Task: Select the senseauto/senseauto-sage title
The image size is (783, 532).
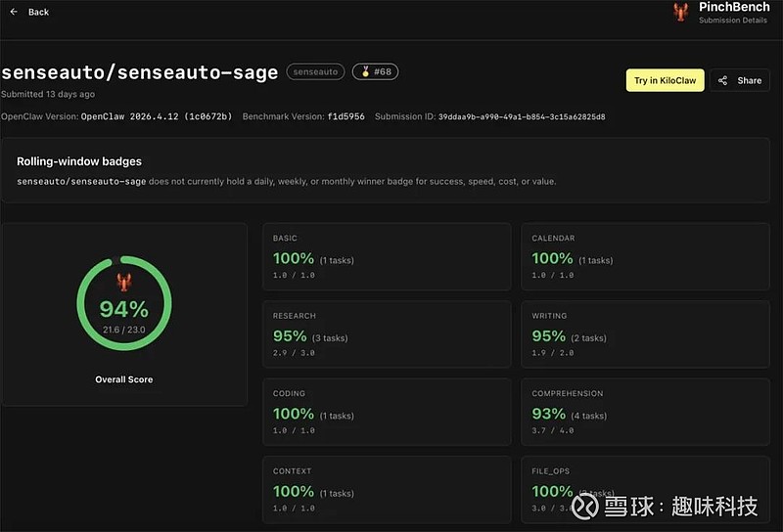Action: tap(139, 73)
